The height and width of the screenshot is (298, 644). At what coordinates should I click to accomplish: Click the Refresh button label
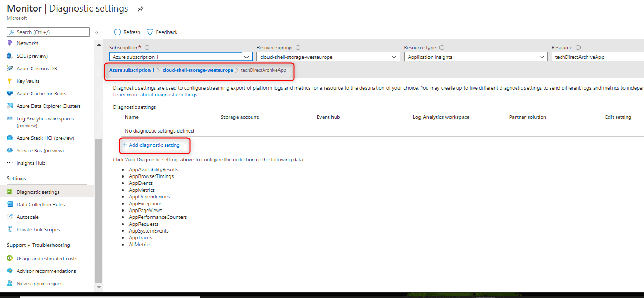tap(132, 32)
